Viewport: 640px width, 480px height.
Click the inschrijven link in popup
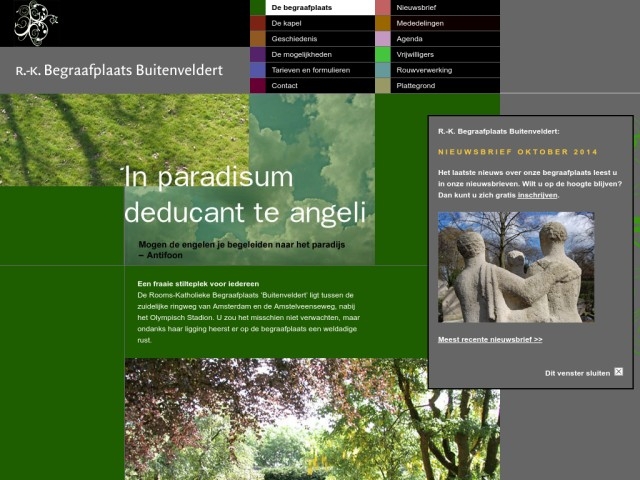point(537,195)
